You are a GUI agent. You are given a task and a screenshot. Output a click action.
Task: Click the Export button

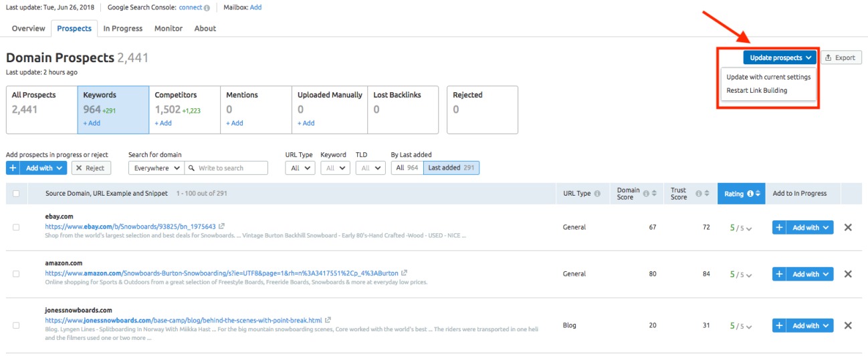(841, 57)
